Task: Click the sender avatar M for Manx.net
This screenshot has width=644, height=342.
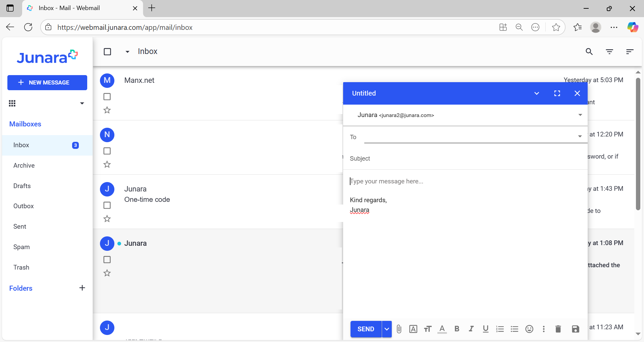Action: point(107,80)
